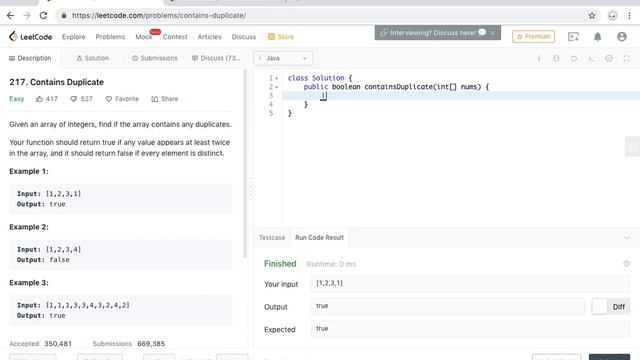This screenshot has height=360, width=640.
Task: Click the description panel scrollbar
Action: (245, 163)
